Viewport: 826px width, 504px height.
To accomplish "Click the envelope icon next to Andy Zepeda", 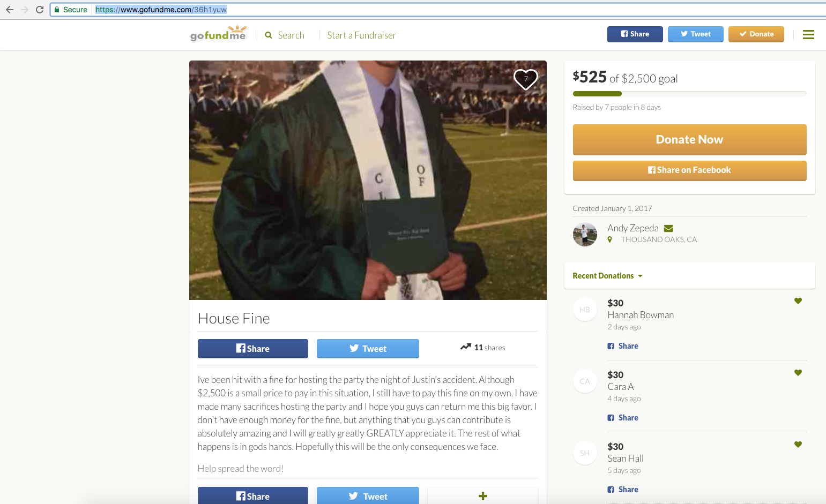I will 668,229.
